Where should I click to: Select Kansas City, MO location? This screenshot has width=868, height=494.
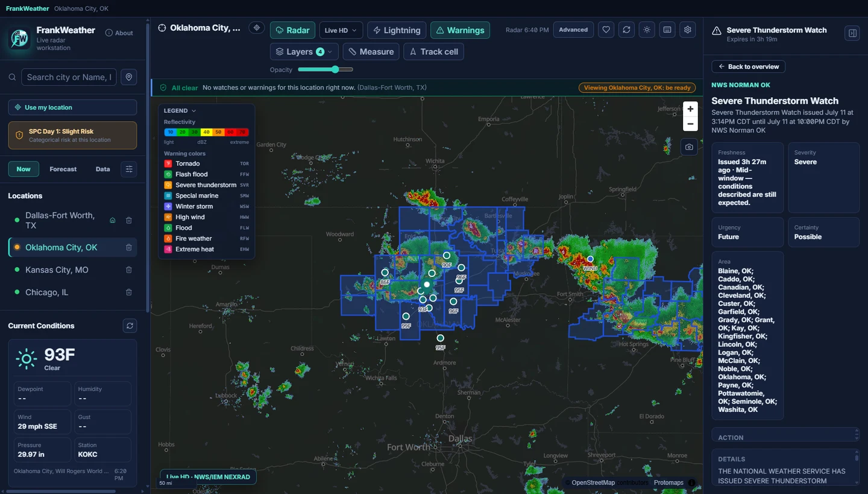click(x=57, y=270)
